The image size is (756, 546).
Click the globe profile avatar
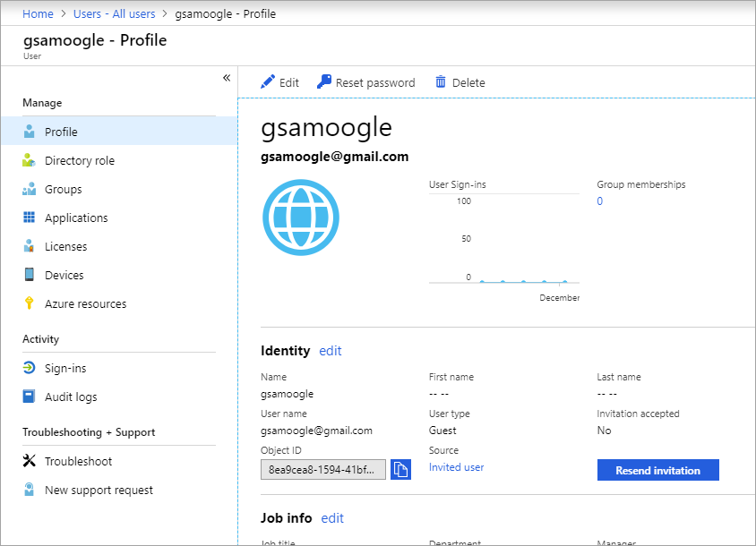coord(301,218)
